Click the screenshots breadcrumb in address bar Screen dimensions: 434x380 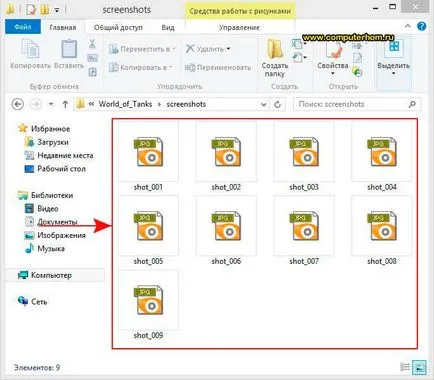tap(186, 104)
